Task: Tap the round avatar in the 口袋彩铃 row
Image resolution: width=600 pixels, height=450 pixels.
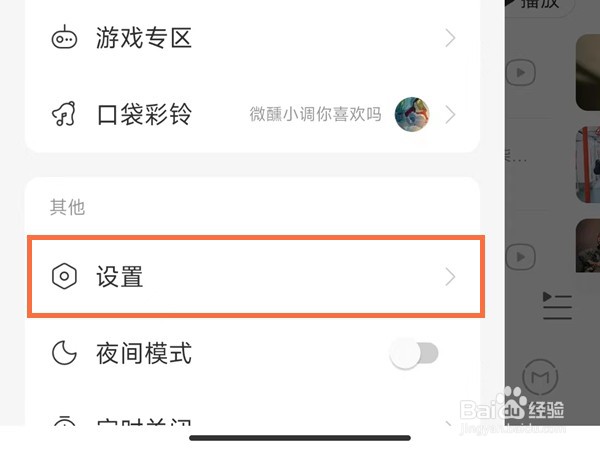Action: click(x=412, y=114)
